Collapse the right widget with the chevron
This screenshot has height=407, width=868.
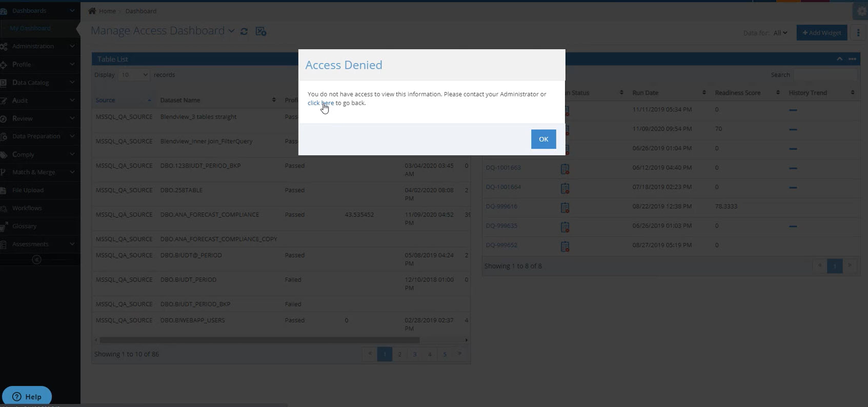(x=839, y=59)
